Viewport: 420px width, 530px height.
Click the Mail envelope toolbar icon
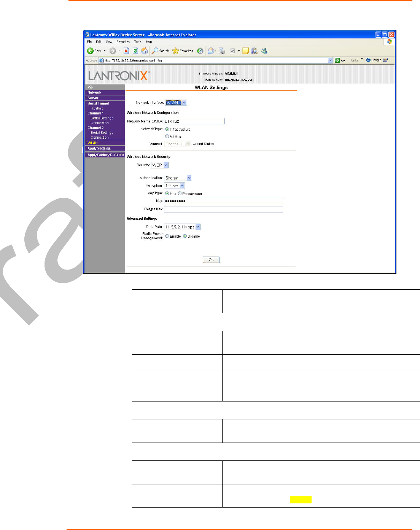pyautogui.click(x=211, y=51)
